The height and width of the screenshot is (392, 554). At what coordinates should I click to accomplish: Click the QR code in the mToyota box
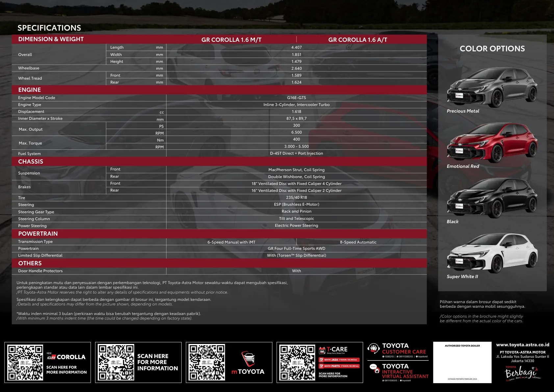pos(207,362)
